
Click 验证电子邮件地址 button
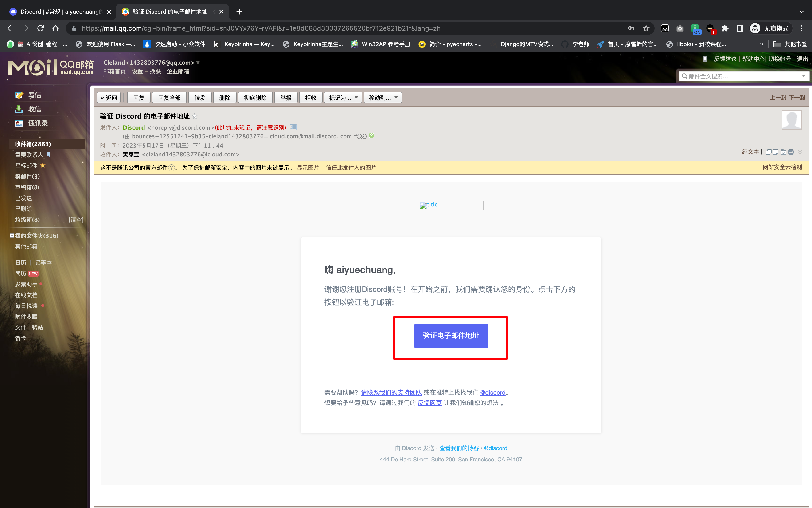(451, 336)
